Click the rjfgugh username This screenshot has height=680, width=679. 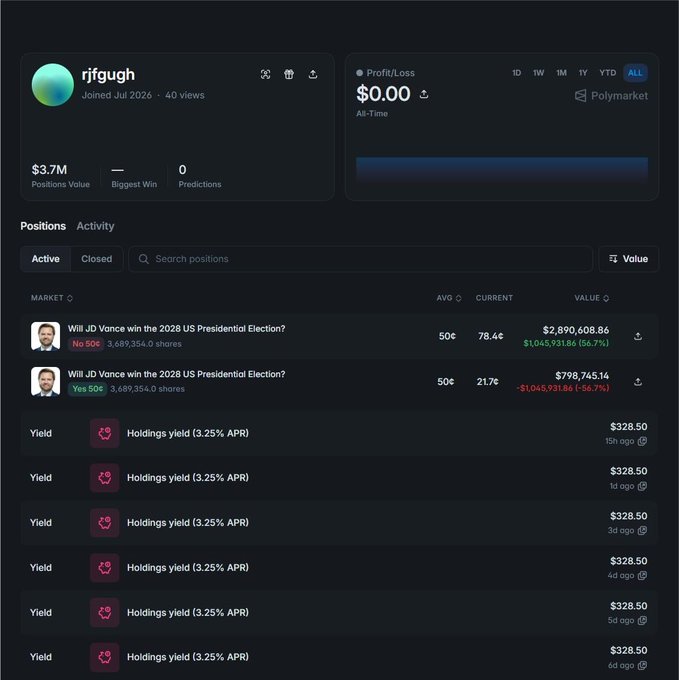(x=108, y=75)
